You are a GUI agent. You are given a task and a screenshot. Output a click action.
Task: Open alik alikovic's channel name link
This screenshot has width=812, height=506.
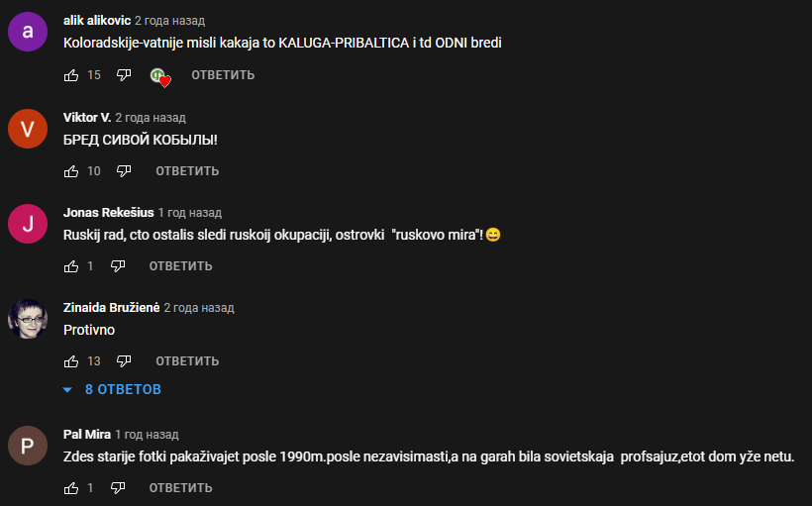97,21
